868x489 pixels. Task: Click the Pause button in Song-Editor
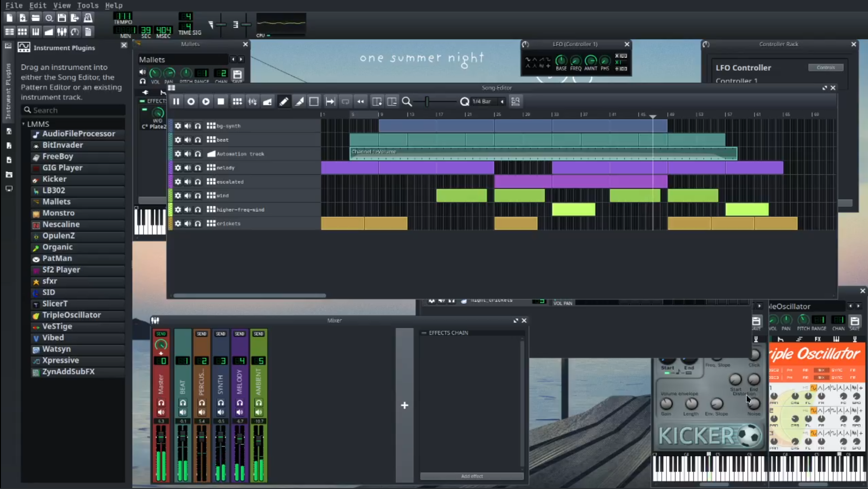pyautogui.click(x=176, y=101)
